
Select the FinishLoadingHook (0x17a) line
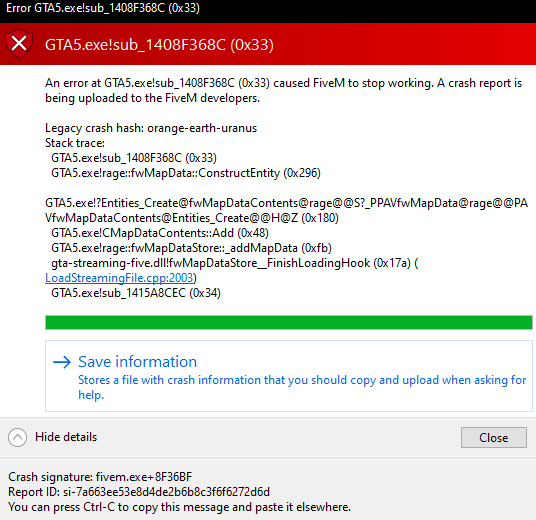(x=234, y=263)
